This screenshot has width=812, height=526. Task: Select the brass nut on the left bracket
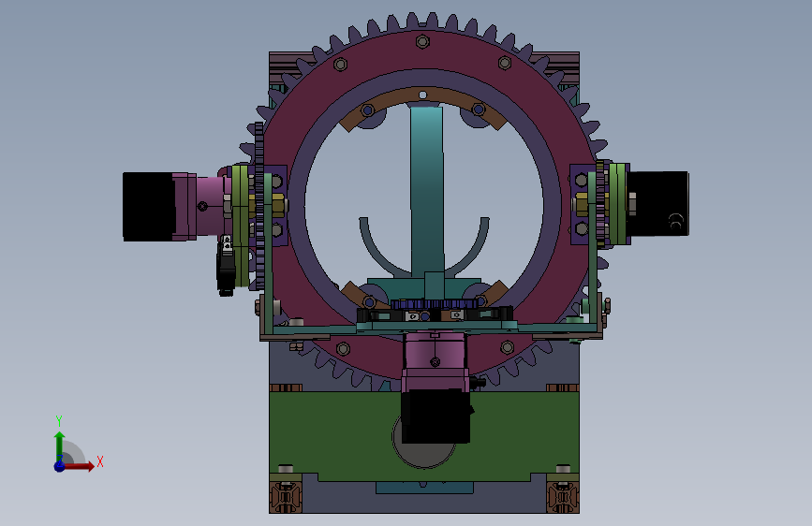click(x=278, y=205)
